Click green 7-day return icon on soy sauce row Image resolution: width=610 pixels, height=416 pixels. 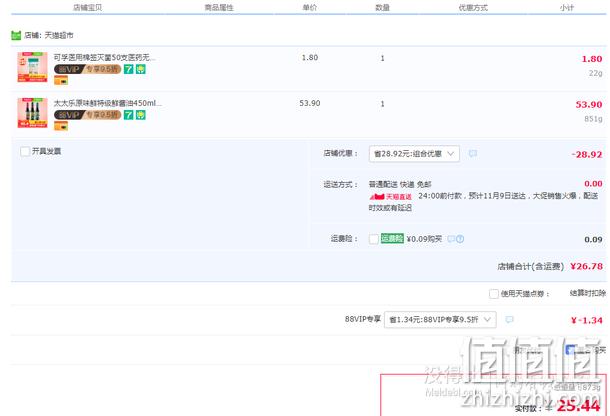(x=128, y=115)
